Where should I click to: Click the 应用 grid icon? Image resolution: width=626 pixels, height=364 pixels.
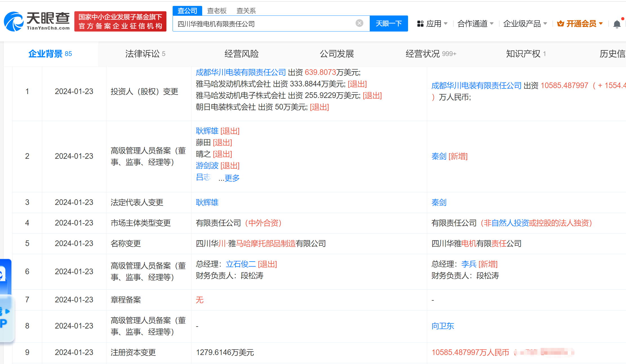[420, 24]
